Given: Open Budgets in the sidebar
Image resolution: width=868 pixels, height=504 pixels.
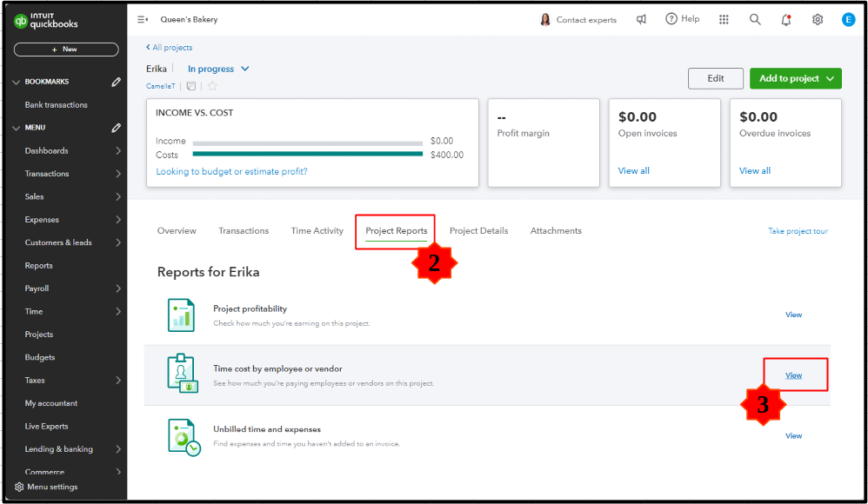Looking at the screenshot, I should (40, 357).
